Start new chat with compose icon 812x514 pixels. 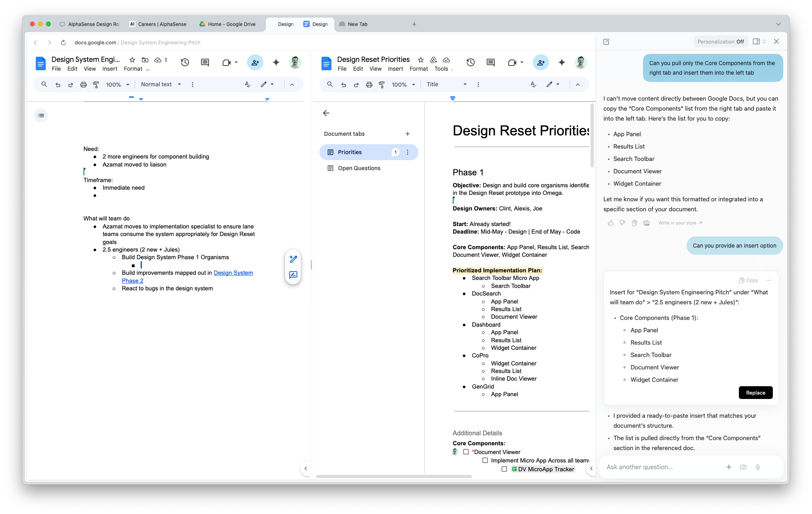point(606,42)
